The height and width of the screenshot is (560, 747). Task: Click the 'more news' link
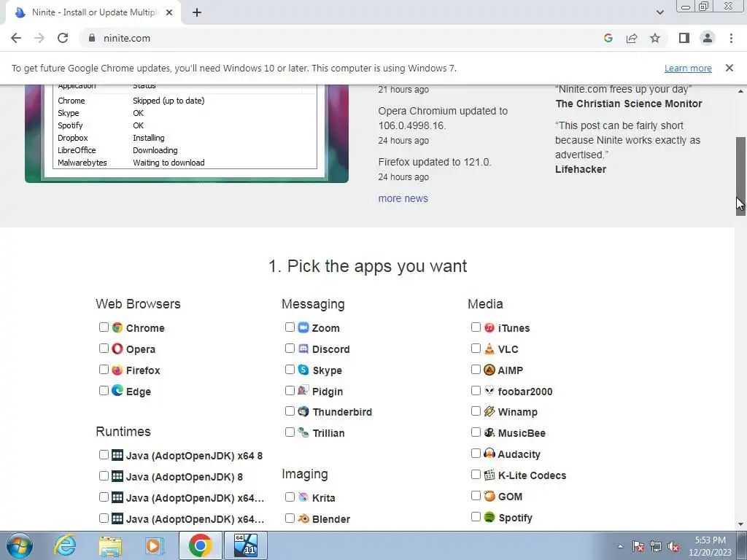403,198
